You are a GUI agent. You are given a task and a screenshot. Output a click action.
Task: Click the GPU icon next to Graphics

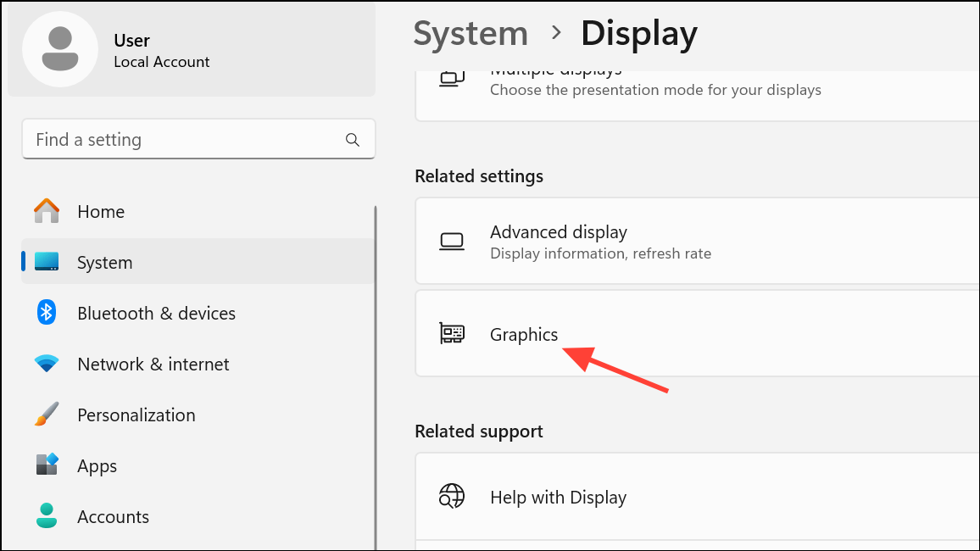point(453,333)
